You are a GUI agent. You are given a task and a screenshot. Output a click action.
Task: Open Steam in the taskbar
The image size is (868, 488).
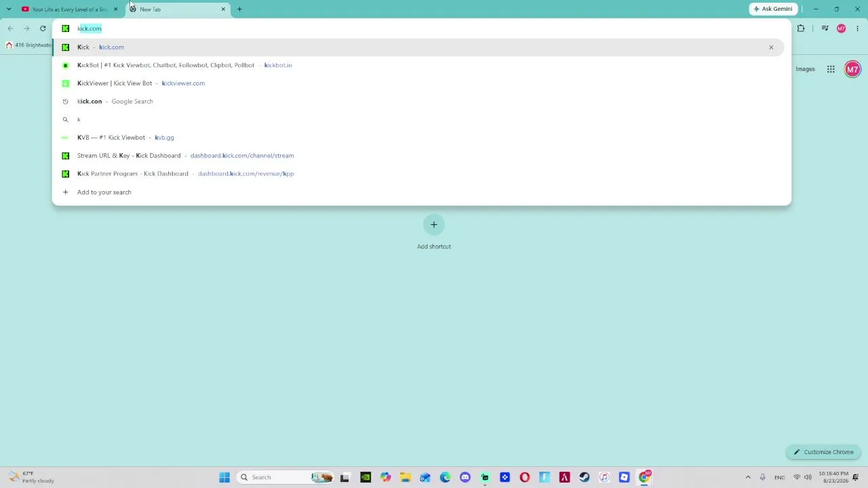[x=585, y=477]
